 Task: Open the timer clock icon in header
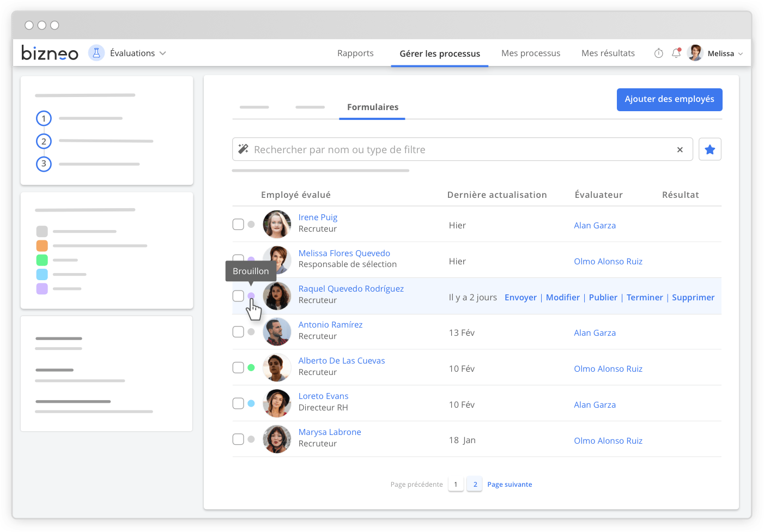pos(659,53)
